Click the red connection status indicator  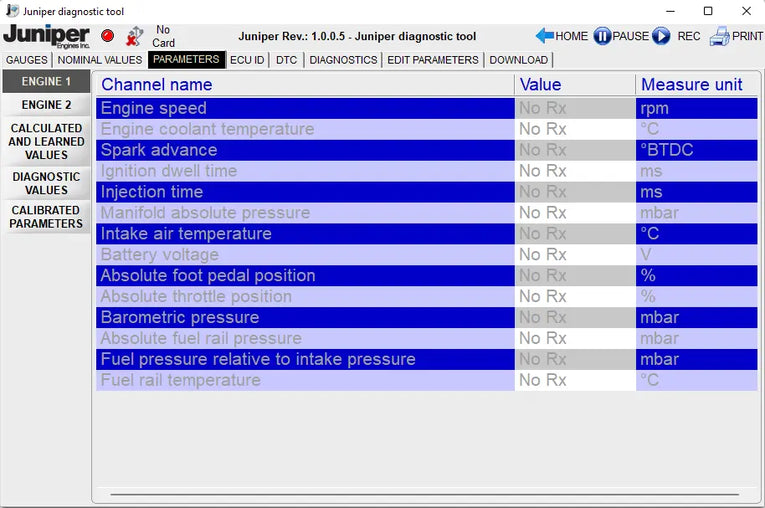tap(108, 36)
